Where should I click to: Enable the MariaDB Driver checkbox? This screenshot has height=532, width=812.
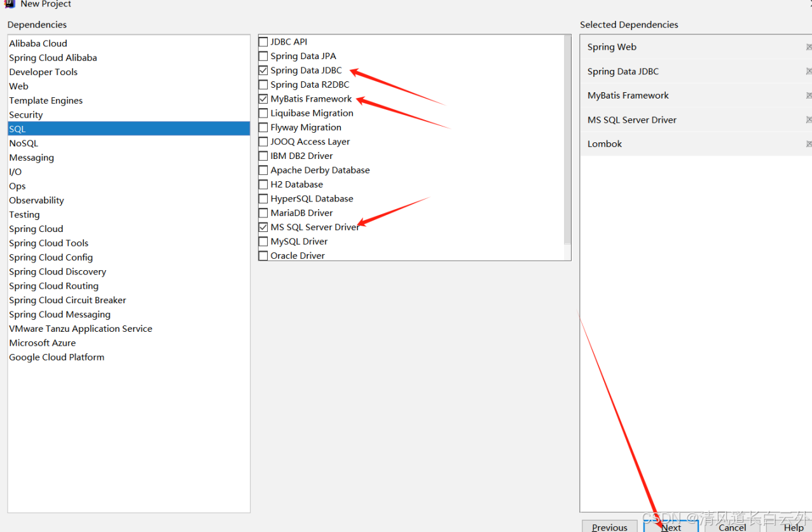pos(263,213)
